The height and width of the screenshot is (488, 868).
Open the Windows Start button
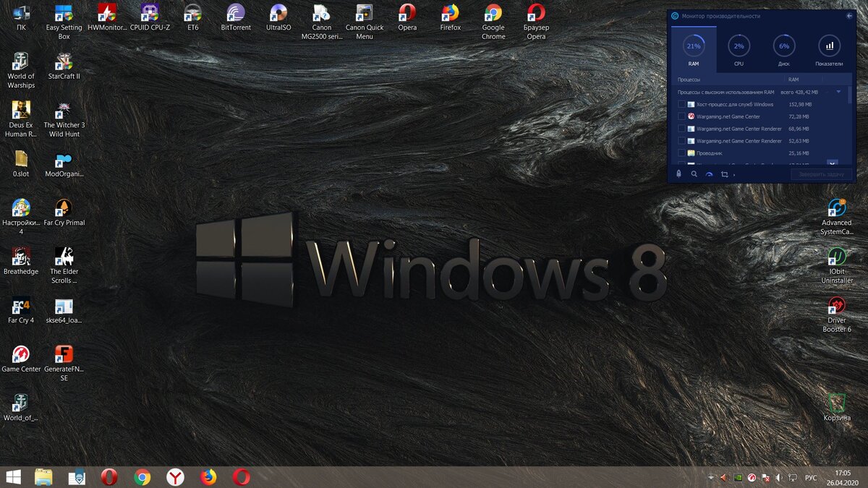(14, 476)
